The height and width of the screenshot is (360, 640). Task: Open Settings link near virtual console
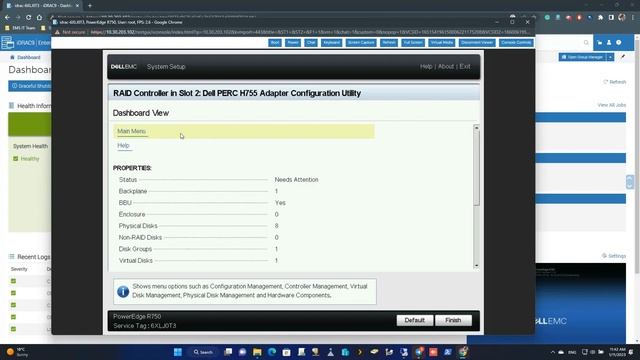[614, 256]
